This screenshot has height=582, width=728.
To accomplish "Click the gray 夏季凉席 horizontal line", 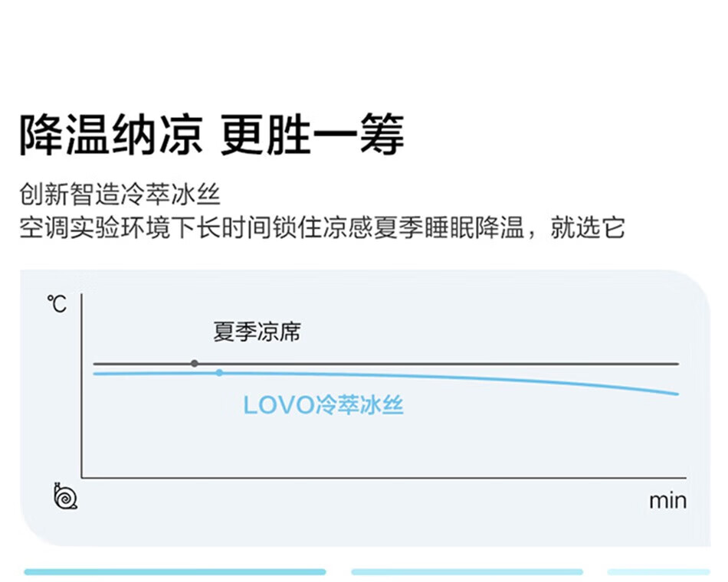I will (385, 364).
